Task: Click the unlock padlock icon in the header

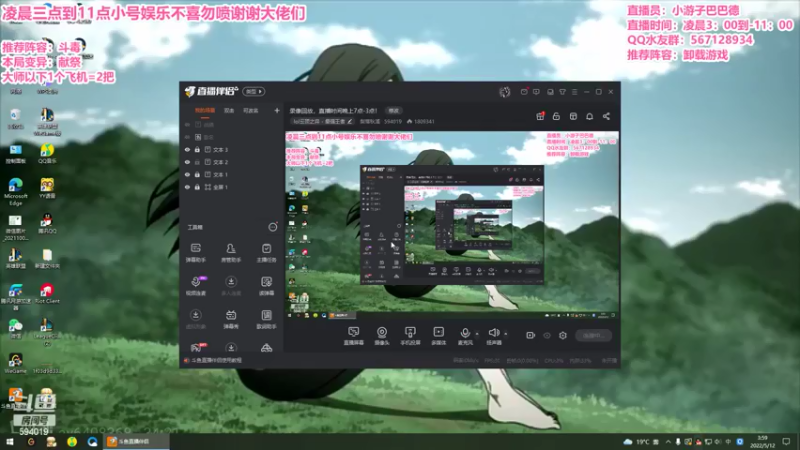Action: click(x=556, y=116)
